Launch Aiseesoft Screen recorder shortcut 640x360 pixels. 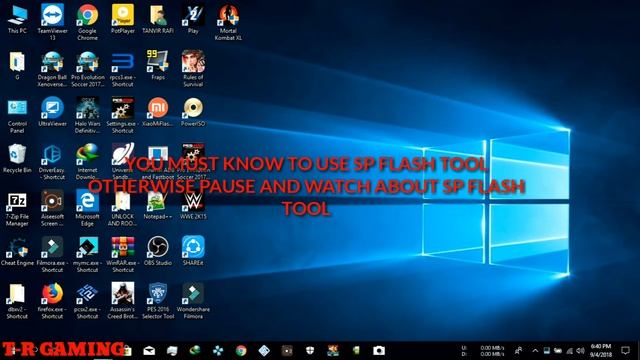point(52,208)
